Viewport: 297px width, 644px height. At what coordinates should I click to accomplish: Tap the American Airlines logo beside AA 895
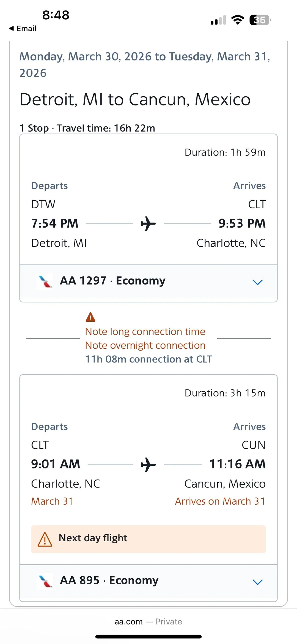coord(45,581)
